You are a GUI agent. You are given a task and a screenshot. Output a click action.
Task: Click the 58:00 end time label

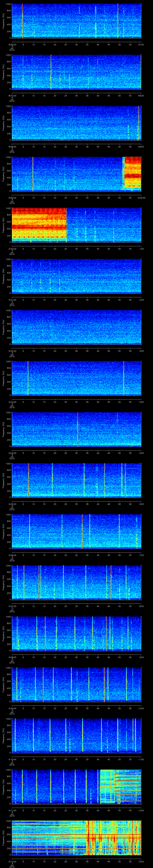point(141,96)
